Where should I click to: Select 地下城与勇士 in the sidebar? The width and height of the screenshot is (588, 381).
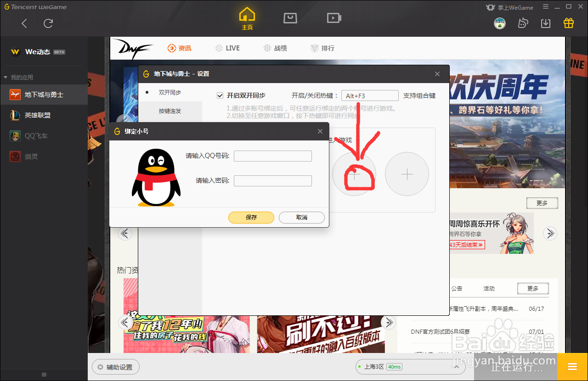click(44, 95)
